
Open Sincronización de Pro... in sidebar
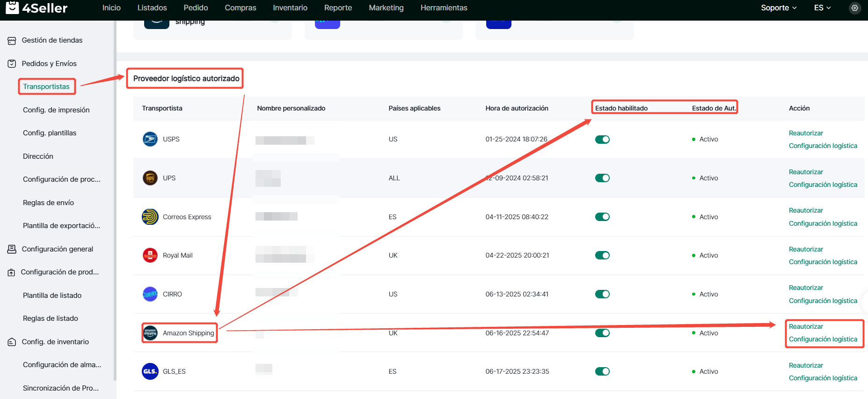[x=61, y=388]
